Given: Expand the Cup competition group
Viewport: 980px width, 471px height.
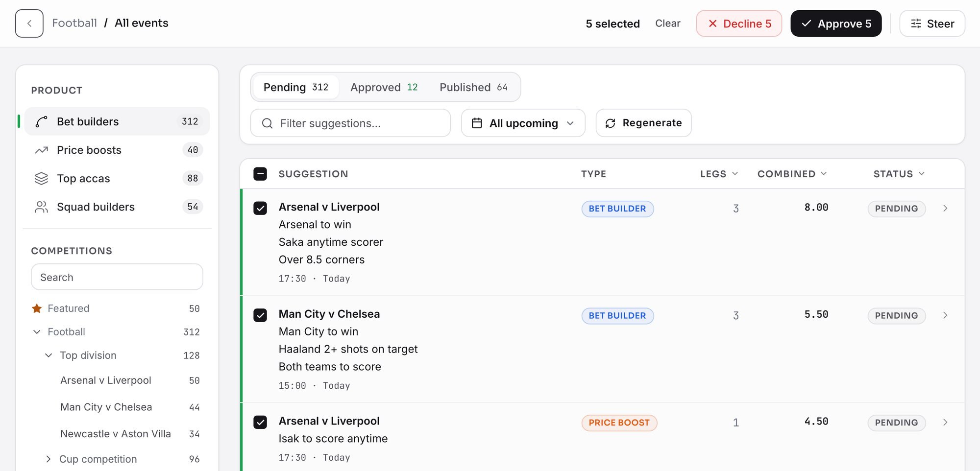Looking at the screenshot, I should point(48,459).
